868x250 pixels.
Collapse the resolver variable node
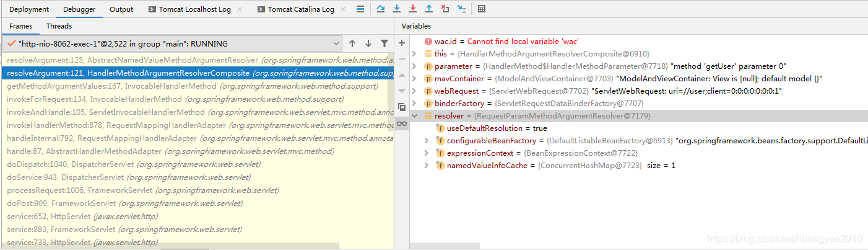point(415,116)
